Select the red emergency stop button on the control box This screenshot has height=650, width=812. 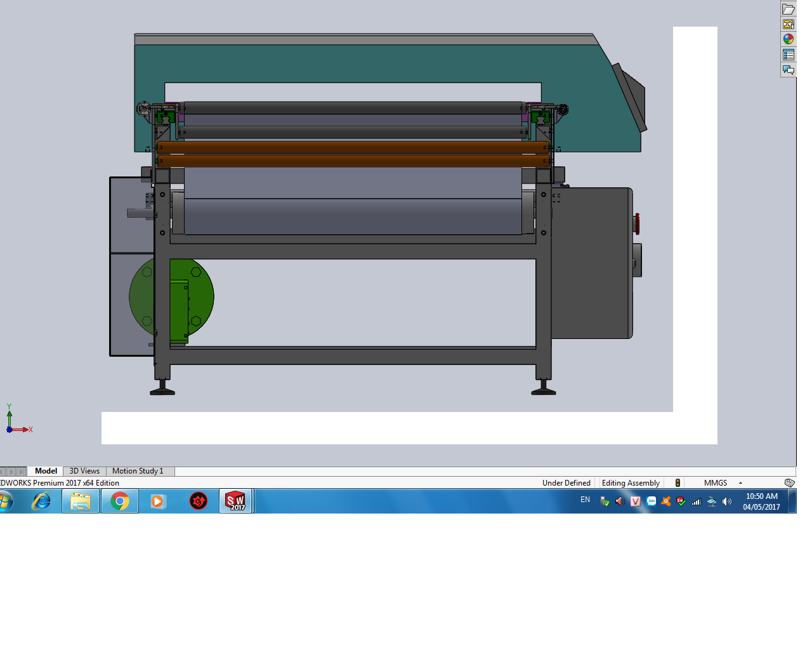coord(637,224)
